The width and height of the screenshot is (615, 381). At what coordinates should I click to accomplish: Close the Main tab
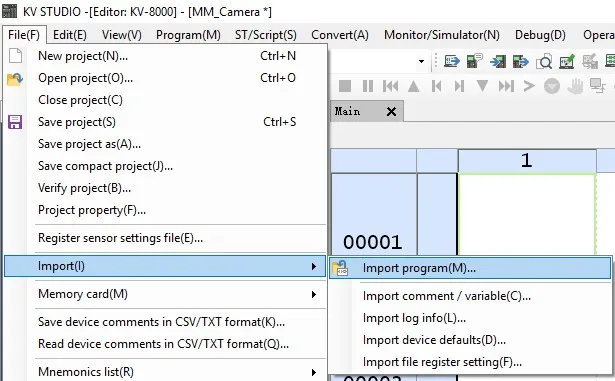click(391, 112)
